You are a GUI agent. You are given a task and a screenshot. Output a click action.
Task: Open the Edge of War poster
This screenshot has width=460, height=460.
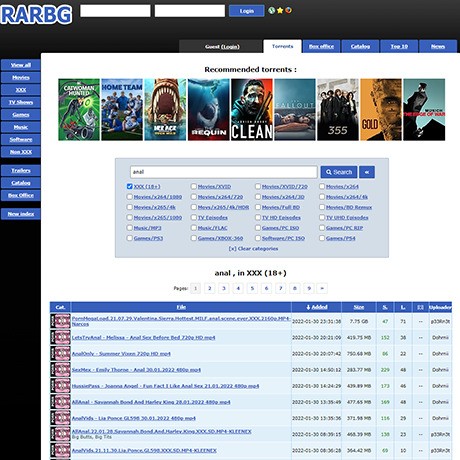point(424,109)
